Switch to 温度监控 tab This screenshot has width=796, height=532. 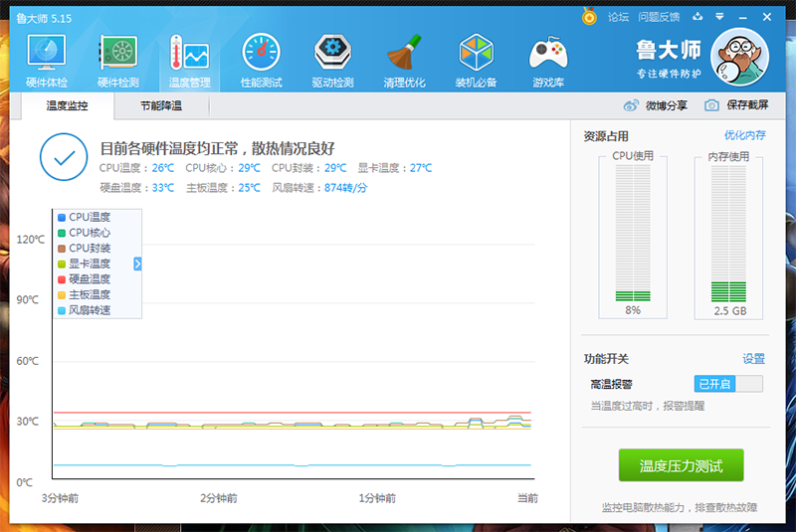click(67, 105)
